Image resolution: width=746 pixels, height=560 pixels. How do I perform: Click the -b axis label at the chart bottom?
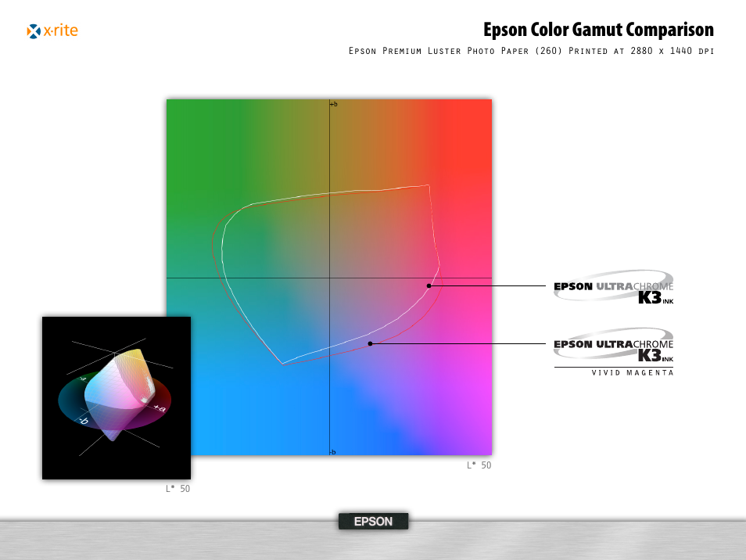coord(332,452)
